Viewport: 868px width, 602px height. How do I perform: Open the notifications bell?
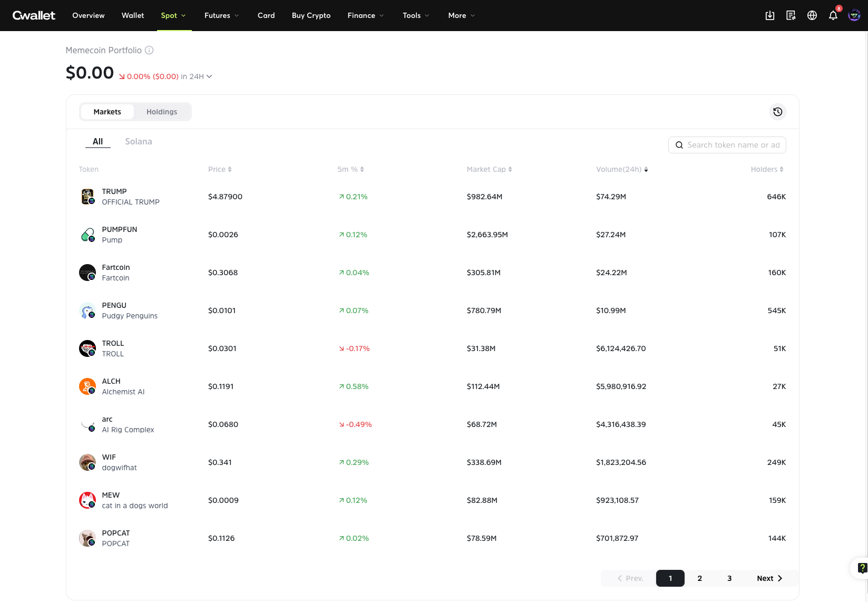point(833,15)
